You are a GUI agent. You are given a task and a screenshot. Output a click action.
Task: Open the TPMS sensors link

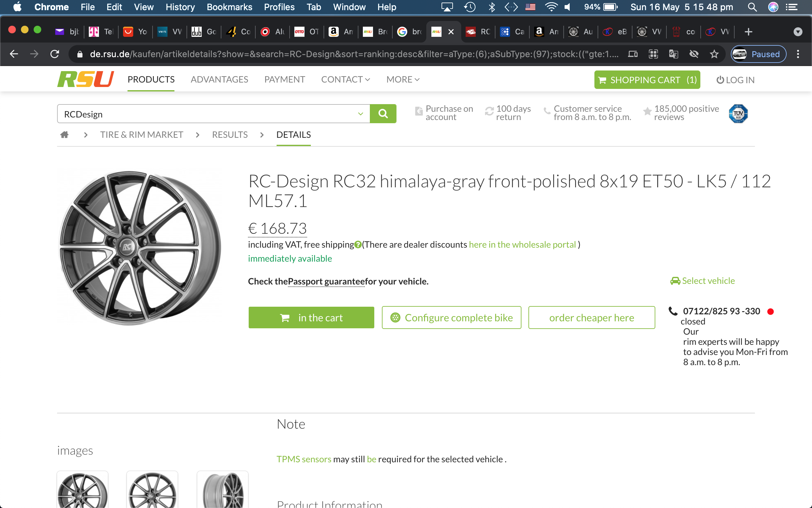pos(304,459)
